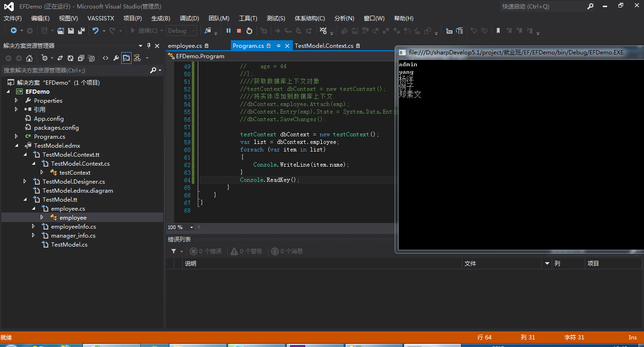Toggle auto-hide pin of Solution Explorer
644x347 pixels.
point(149,45)
